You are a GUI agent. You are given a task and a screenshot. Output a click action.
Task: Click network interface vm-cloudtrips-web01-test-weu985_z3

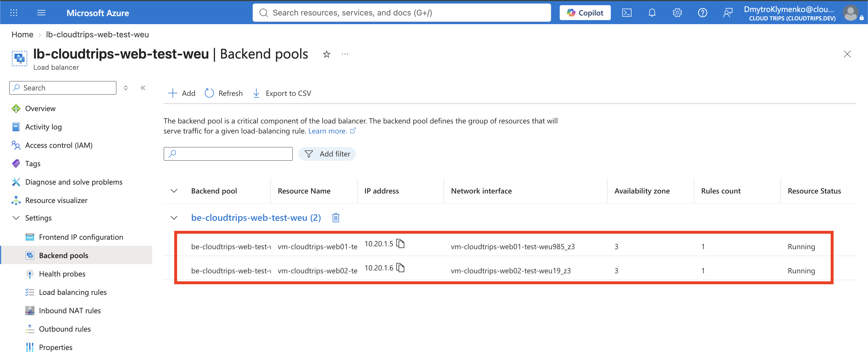point(513,247)
